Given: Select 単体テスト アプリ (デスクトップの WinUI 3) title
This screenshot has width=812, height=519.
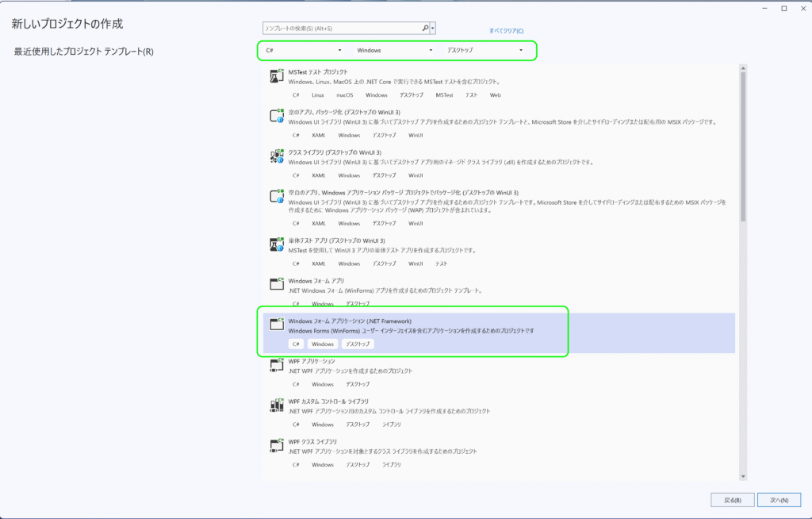Looking at the screenshot, I should tap(336, 240).
